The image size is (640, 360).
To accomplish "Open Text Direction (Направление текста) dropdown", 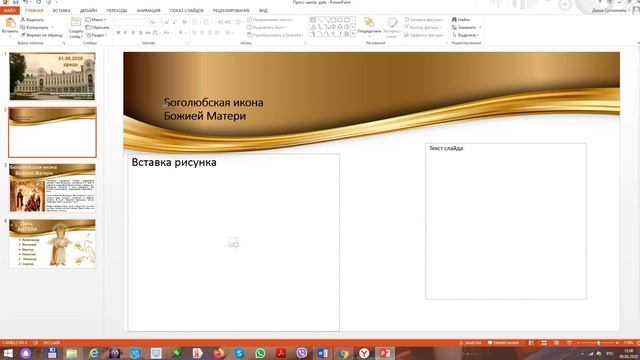I will 270,20.
